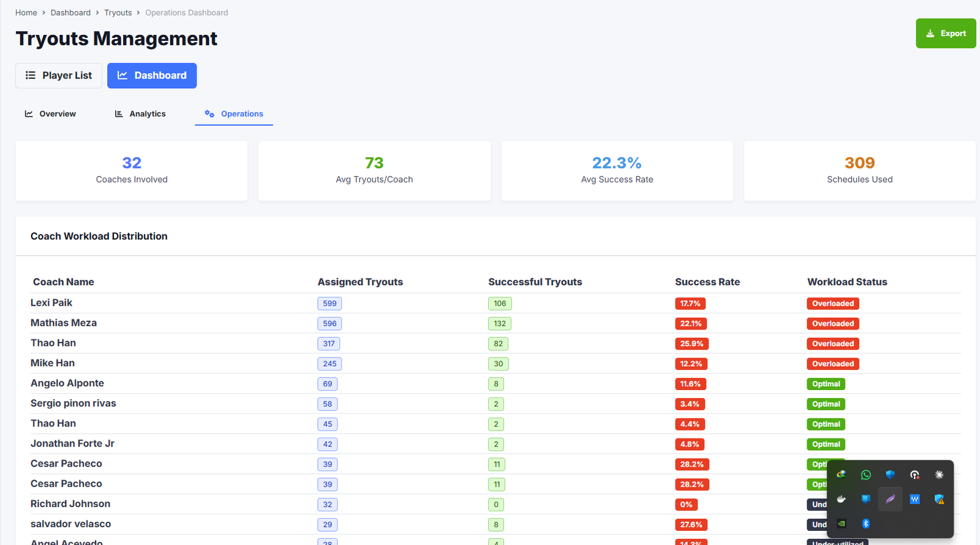Click the Docker whale tray icon
Screen dimensions: 980x545
coord(841,499)
